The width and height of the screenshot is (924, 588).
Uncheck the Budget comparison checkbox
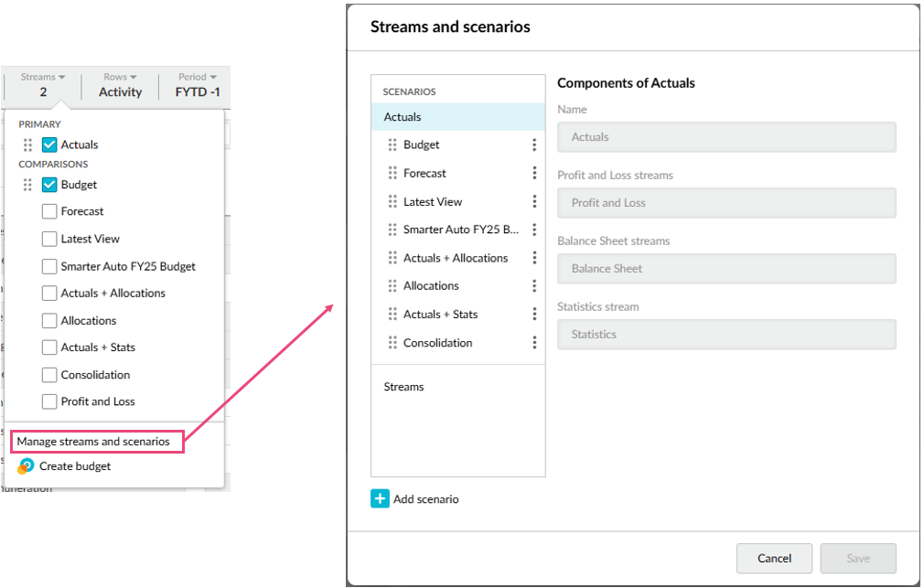pos(49,185)
